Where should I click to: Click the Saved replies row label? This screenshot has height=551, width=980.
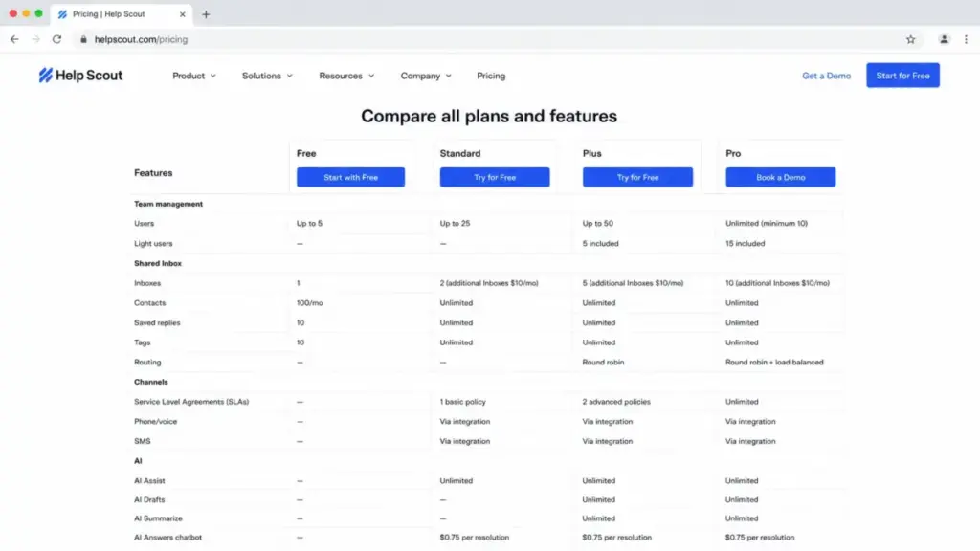click(x=157, y=323)
